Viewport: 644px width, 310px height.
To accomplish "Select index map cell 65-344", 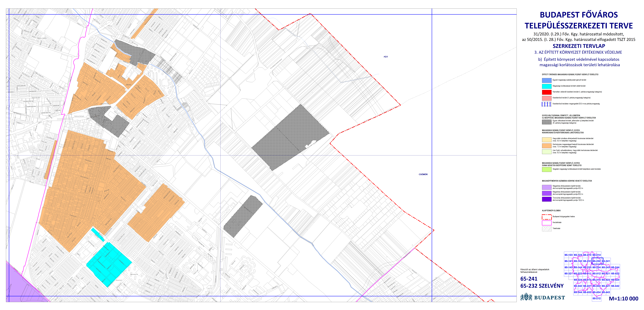I will tap(578, 292).
